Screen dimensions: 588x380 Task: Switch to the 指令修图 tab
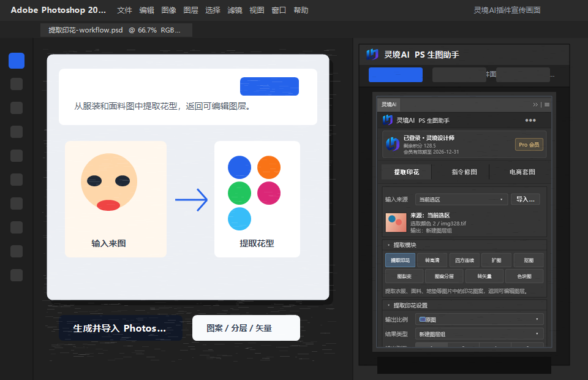point(464,172)
